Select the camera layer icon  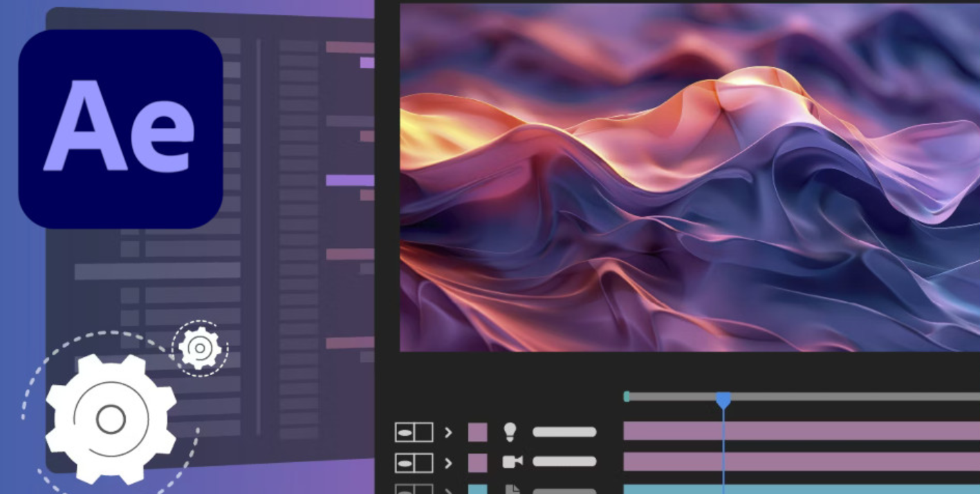click(x=512, y=462)
